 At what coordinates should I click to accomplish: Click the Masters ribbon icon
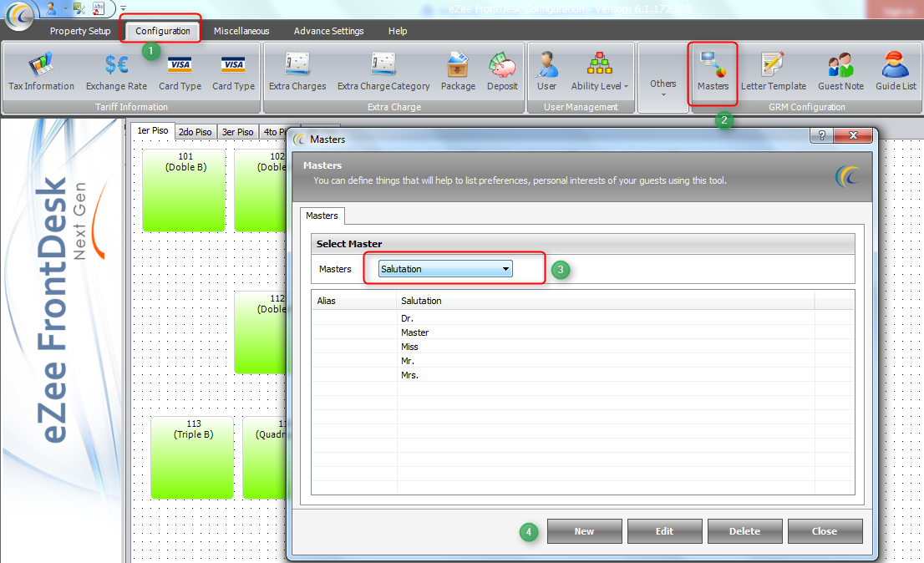(713, 72)
